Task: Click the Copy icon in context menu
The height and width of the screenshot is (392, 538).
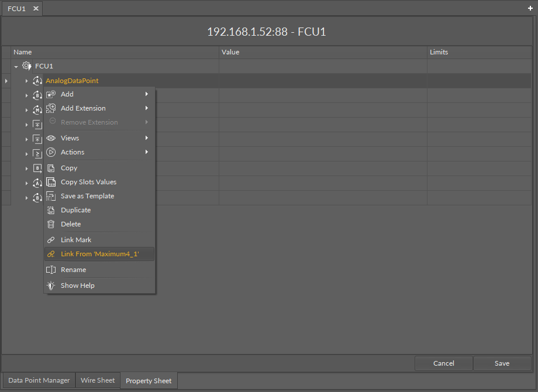Action: (51, 168)
